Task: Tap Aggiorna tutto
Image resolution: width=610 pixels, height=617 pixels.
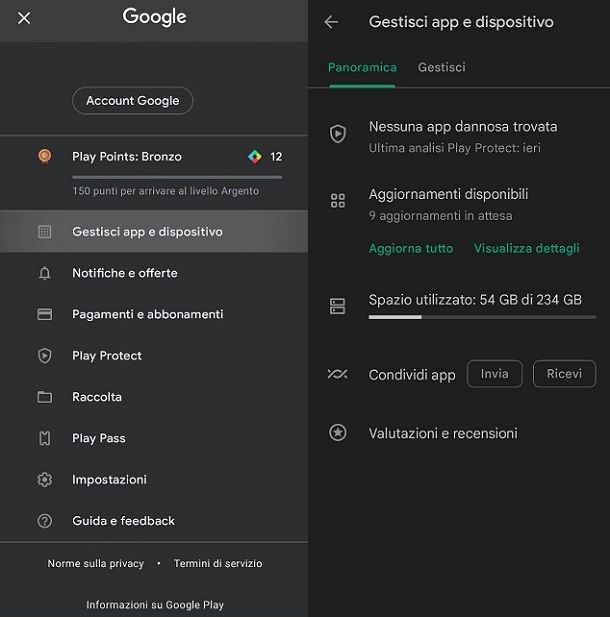Action: click(411, 249)
